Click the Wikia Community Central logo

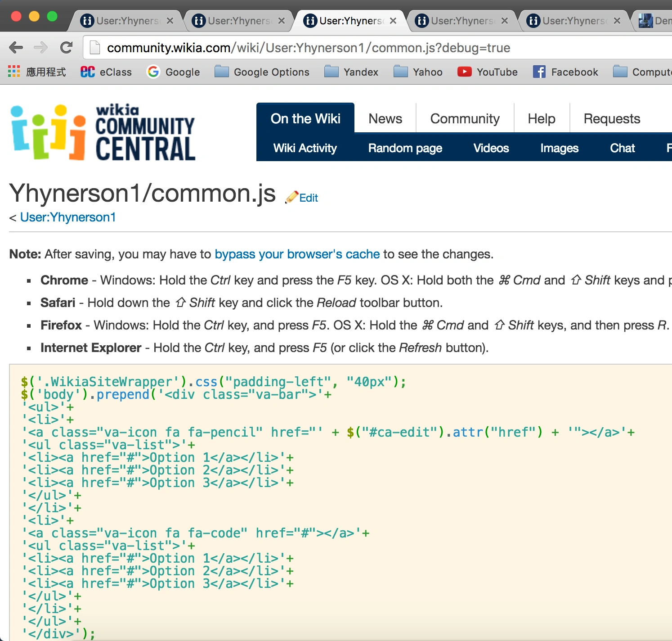pos(103,132)
